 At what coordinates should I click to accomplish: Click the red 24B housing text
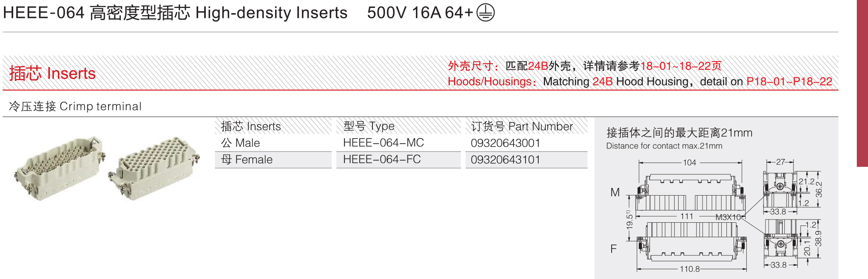(602, 81)
